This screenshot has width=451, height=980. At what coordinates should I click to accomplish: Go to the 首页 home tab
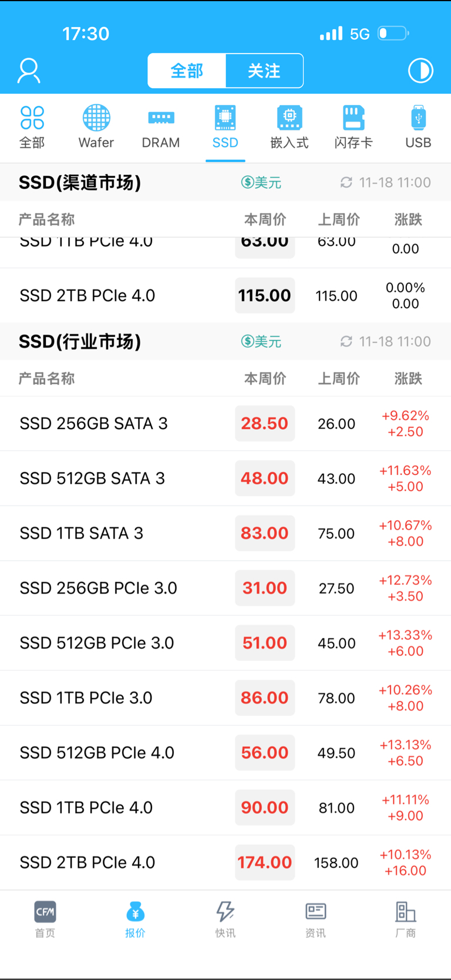pos(45,919)
